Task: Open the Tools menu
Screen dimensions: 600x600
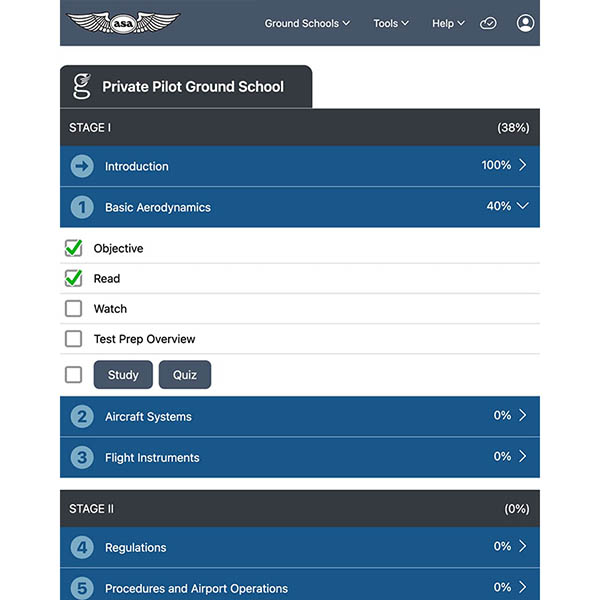Action: pyautogui.click(x=391, y=23)
